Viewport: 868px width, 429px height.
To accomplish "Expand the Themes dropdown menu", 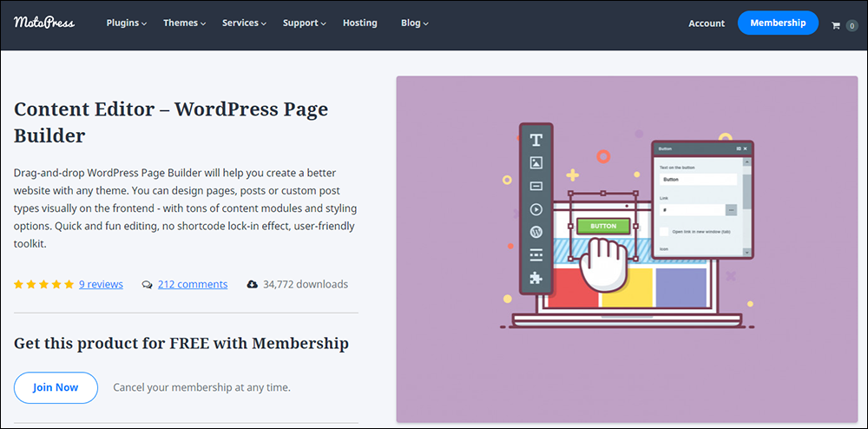I will click(x=184, y=23).
